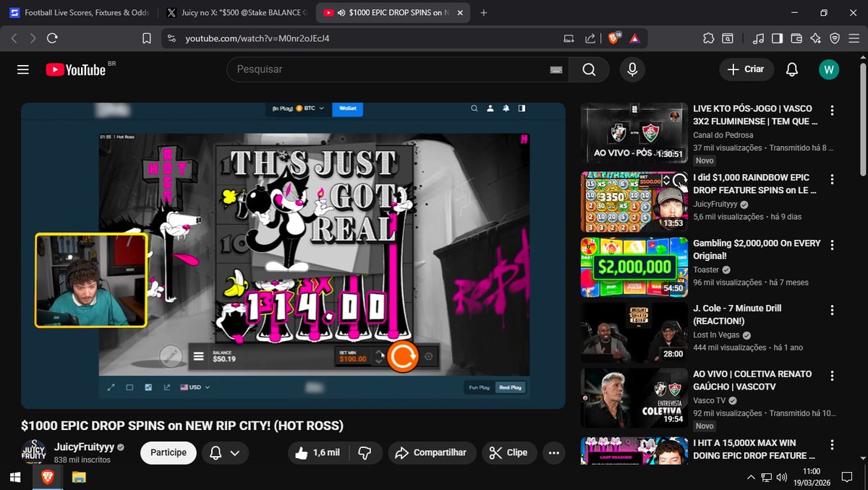The height and width of the screenshot is (490, 868).
Task: Open the J. Cole reaction 28:00 thumbnail
Action: click(x=634, y=332)
